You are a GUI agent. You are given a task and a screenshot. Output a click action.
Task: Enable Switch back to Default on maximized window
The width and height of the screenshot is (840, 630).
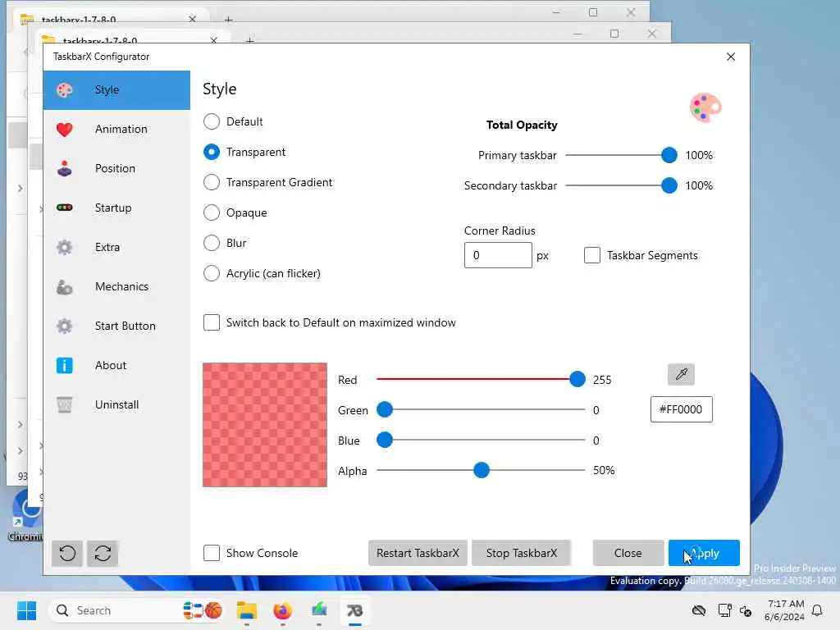pos(212,322)
